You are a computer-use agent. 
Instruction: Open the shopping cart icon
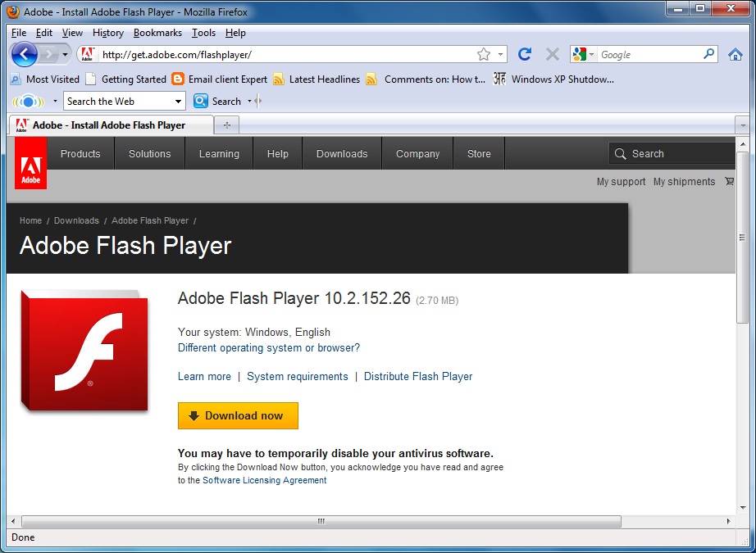730,182
